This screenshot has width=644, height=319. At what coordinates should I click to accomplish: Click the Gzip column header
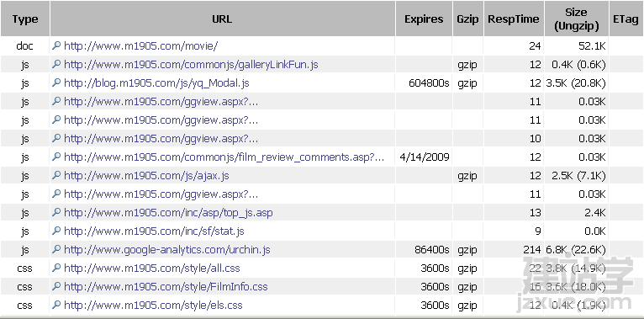467,19
